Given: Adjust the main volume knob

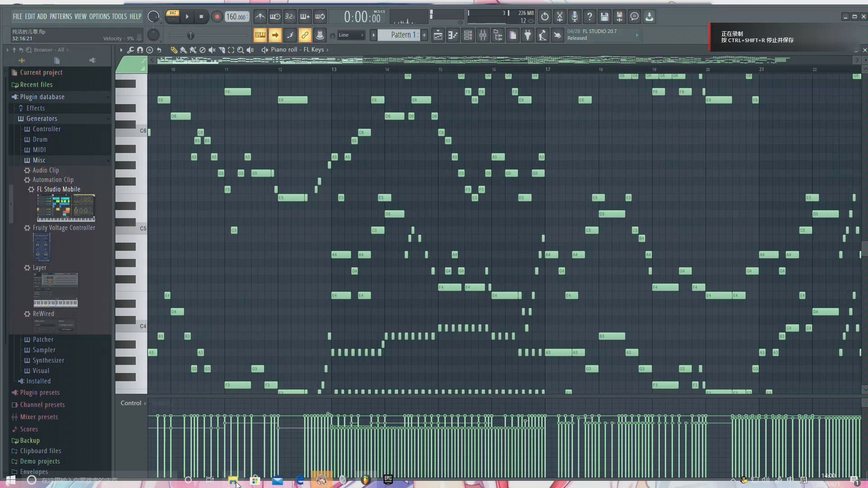Looking at the screenshot, I should click(x=153, y=17).
